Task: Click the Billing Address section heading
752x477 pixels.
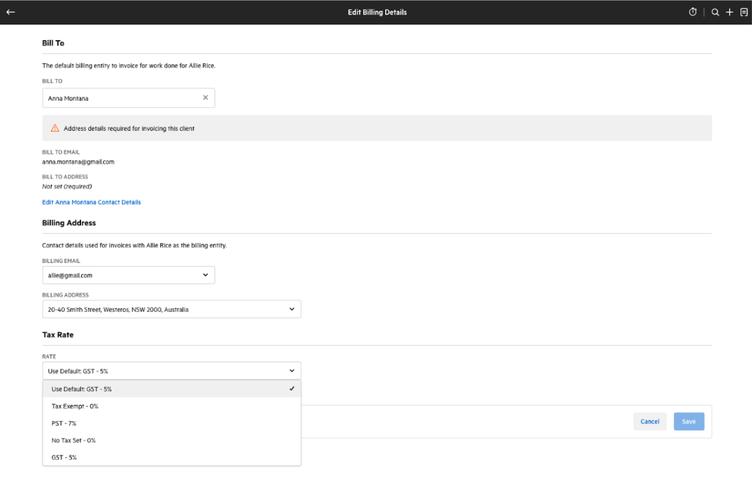Action: [69, 223]
